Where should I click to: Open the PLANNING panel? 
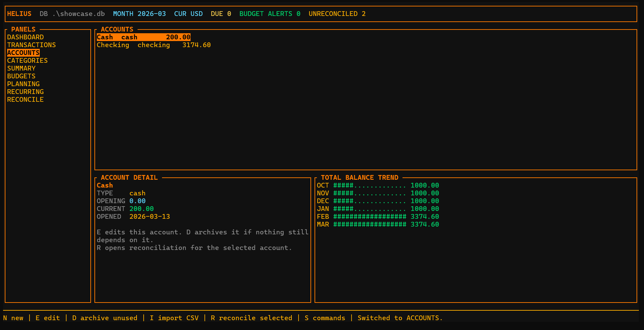point(23,84)
